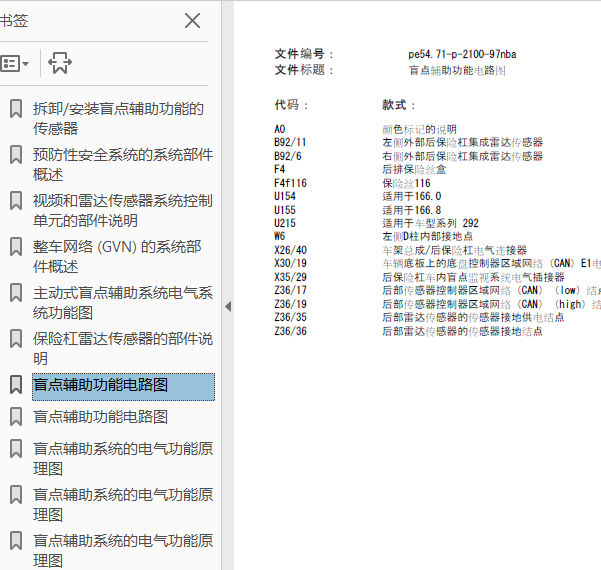
Task: Open bookmark 拆卸/安装盲点辅助功能的传感器
Action: pos(118,118)
